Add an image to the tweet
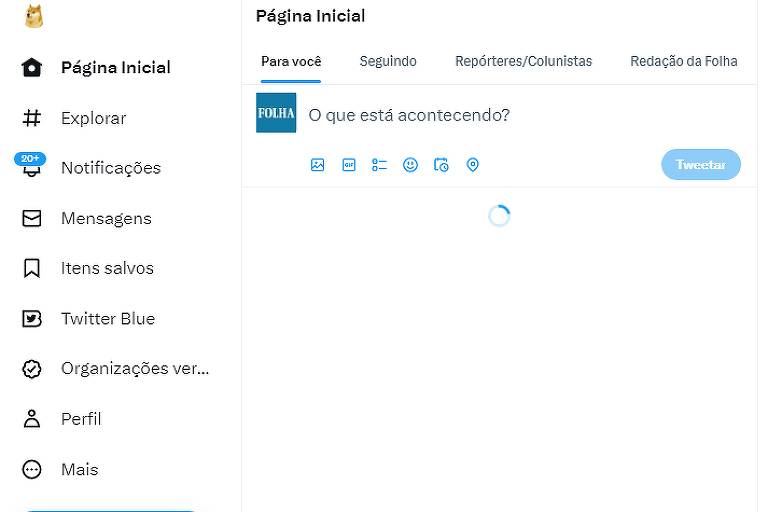 pos(317,165)
